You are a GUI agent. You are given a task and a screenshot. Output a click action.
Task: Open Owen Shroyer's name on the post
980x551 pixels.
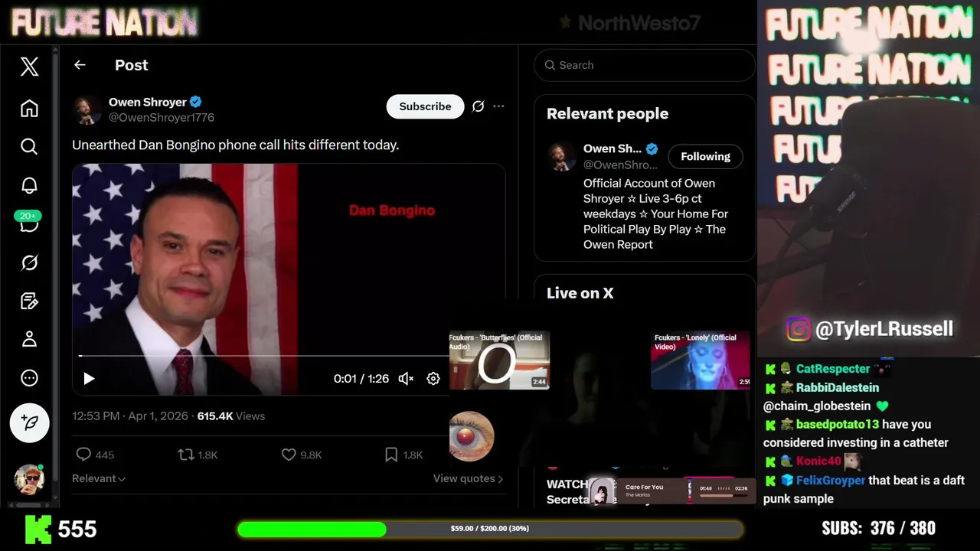point(148,102)
